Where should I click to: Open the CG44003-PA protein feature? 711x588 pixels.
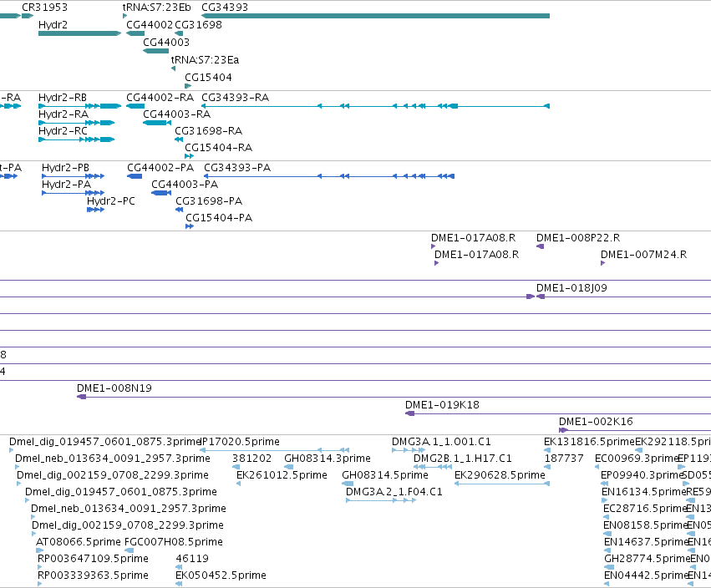[x=161, y=193]
